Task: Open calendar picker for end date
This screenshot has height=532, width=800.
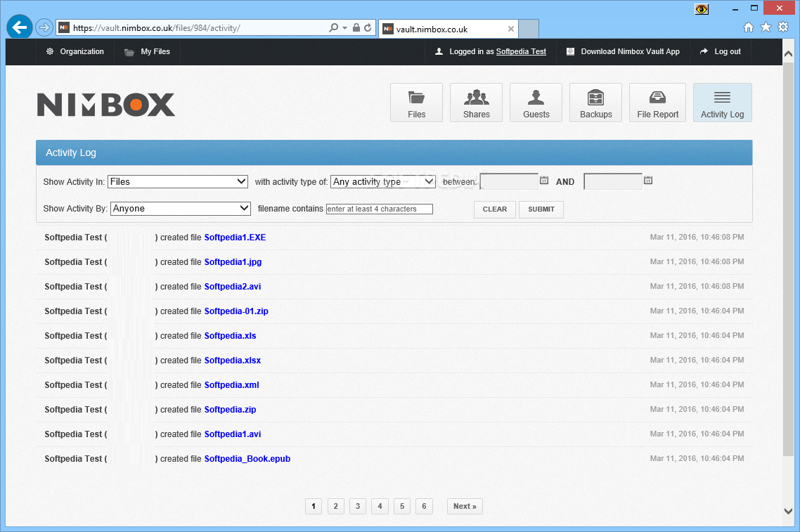Action: [648, 180]
